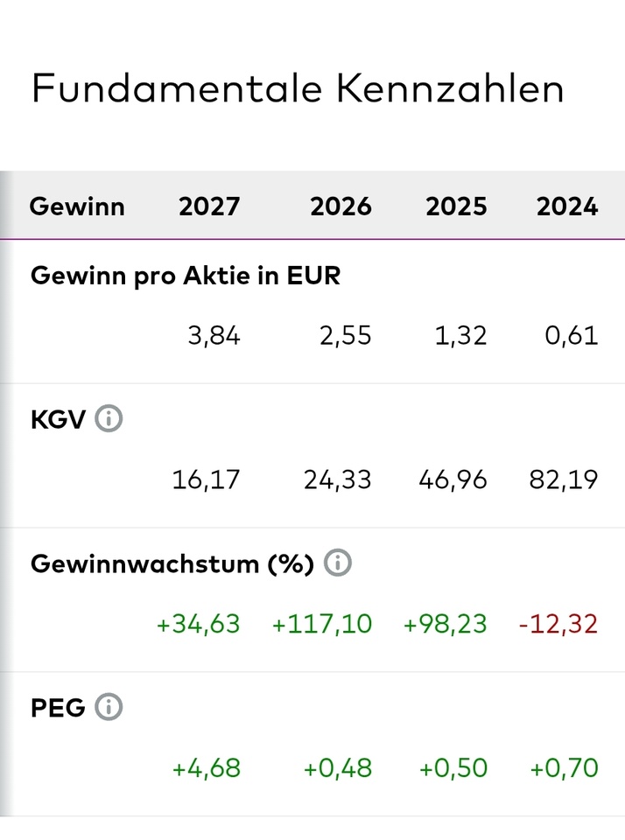The height and width of the screenshot is (840, 625).
Task: Select the 2024 KGV value 82,19
Action: pos(564,479)
